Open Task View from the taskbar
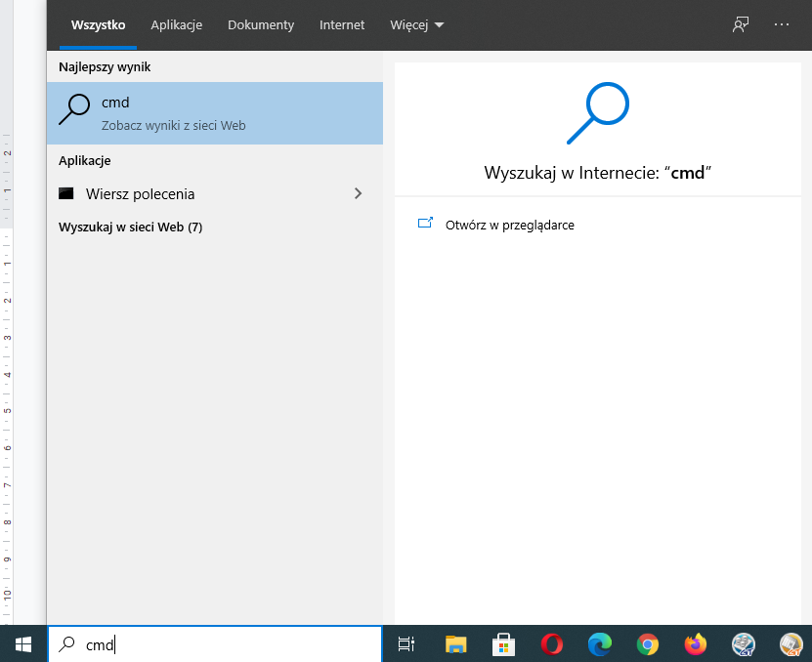812x662 pixels. [406, 643]
